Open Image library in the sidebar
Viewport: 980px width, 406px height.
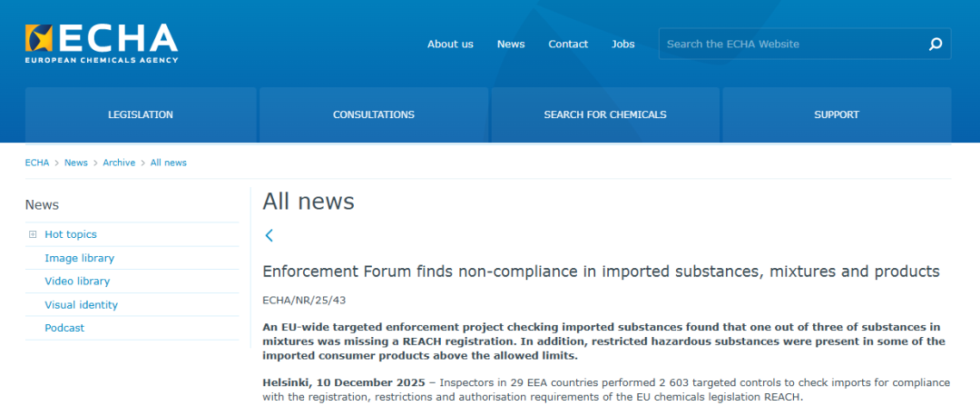[80, 258]
